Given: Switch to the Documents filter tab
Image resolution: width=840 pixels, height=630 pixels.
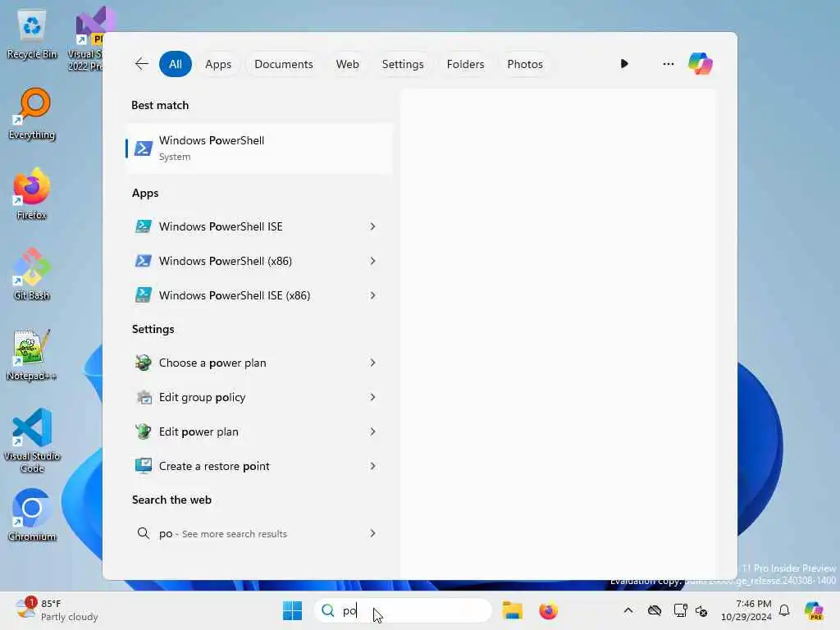Looking at the screenshot, I should click(283, 64).
